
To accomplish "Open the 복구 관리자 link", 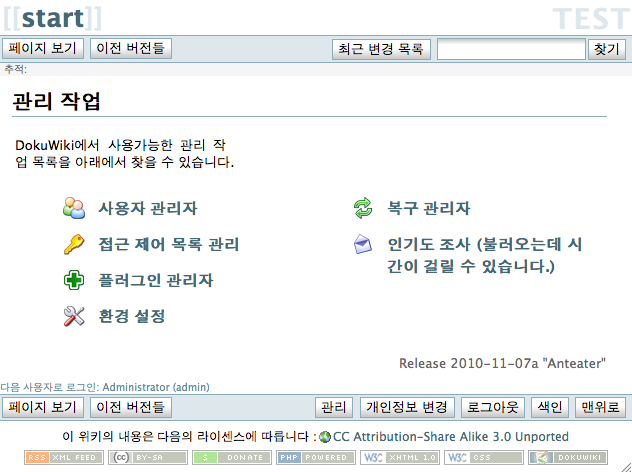I will [x=429, y=208].
